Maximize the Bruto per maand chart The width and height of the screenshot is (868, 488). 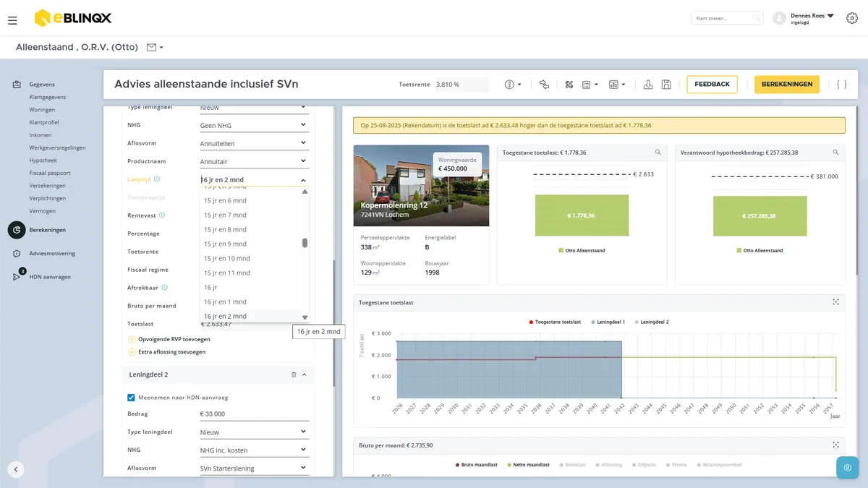coord(835,445)
